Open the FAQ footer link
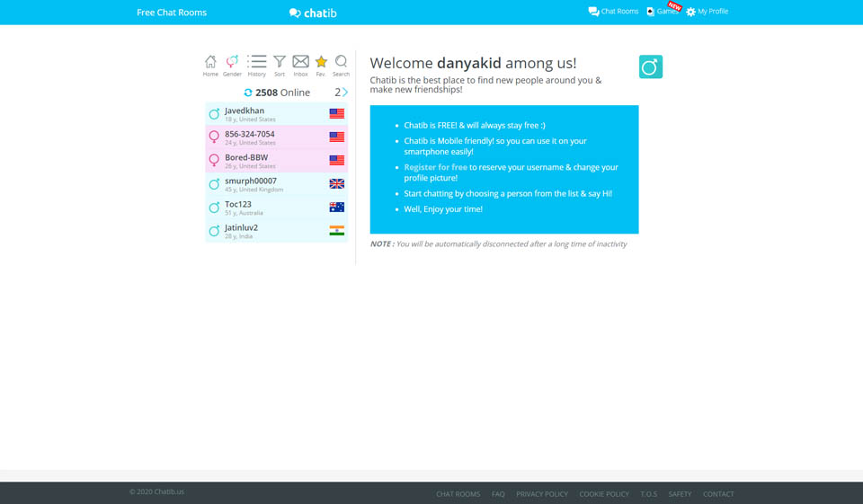 pos(498,494)
